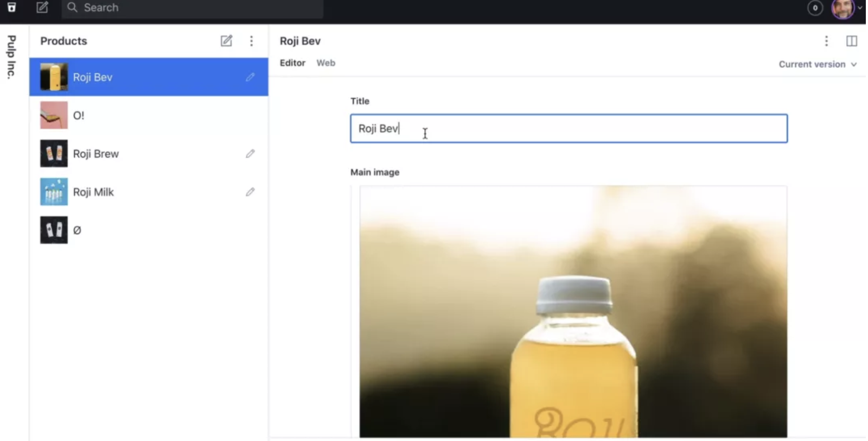Open the O! product
Image resolution: width=868 pixels, height=441 pixels.
(x=149, y=115)
